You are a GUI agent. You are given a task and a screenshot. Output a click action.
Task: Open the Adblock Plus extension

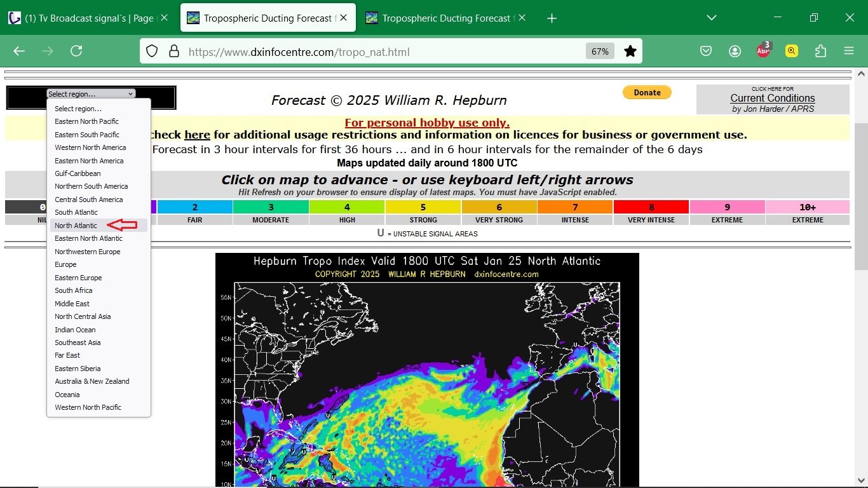click(763, 51)
